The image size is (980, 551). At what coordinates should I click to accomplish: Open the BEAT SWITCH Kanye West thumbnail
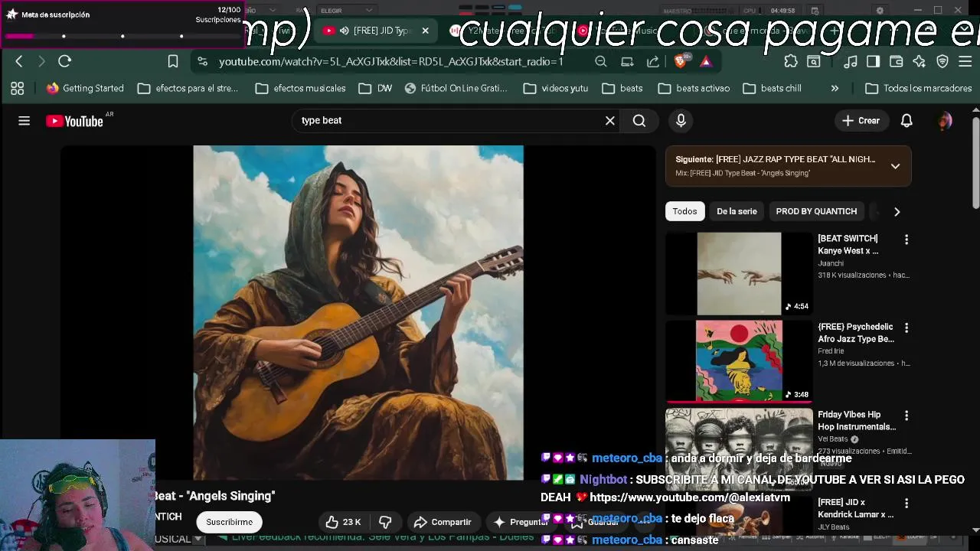739,274
